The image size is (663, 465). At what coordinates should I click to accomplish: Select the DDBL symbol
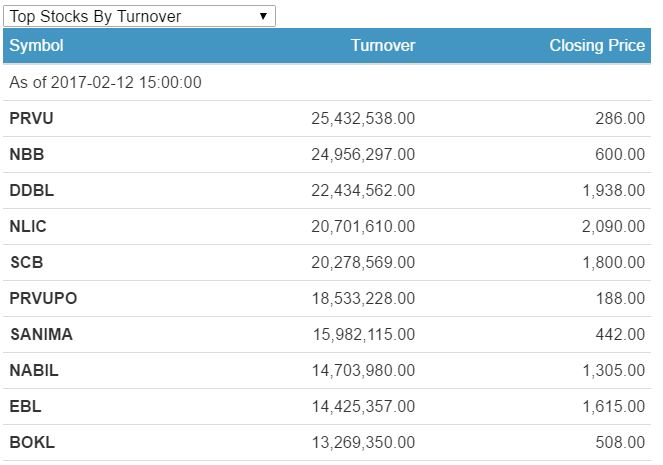pyautogui.click(x=29, y=191)
